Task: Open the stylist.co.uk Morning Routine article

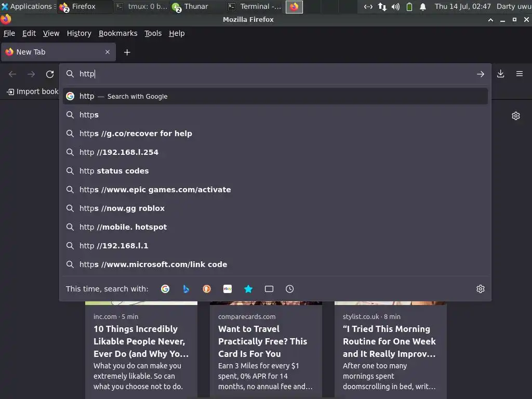Action: tap(391, 350)
